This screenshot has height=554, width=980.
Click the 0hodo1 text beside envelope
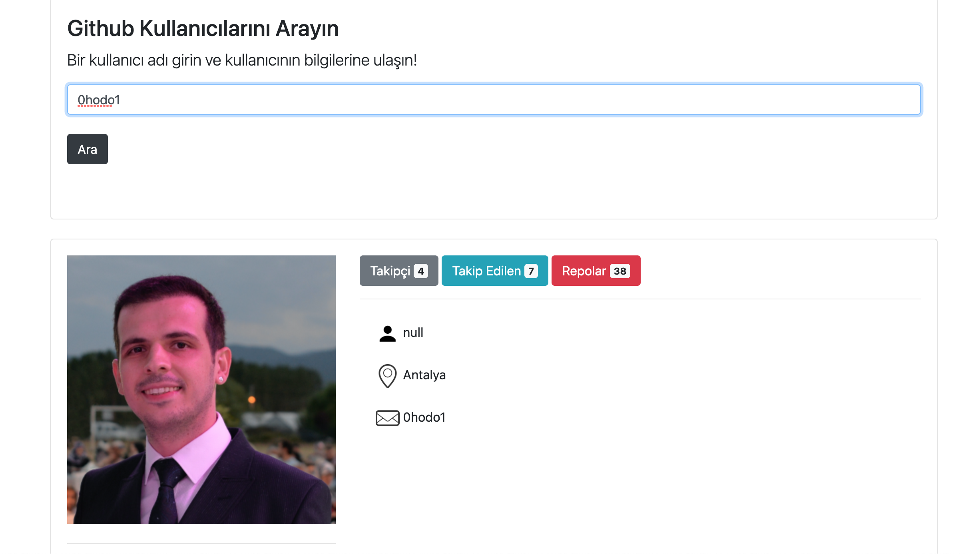424,418
